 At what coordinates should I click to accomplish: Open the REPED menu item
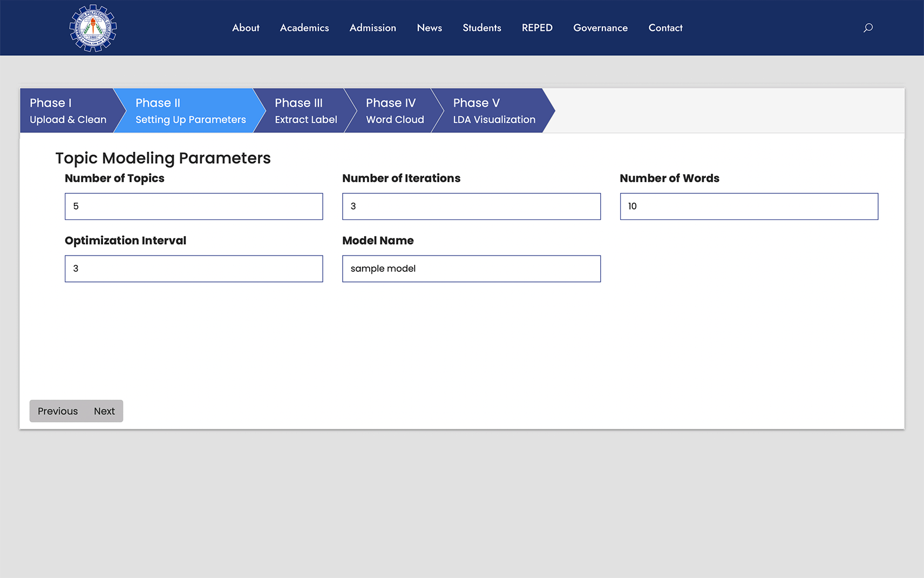click(x=537, y=28)
